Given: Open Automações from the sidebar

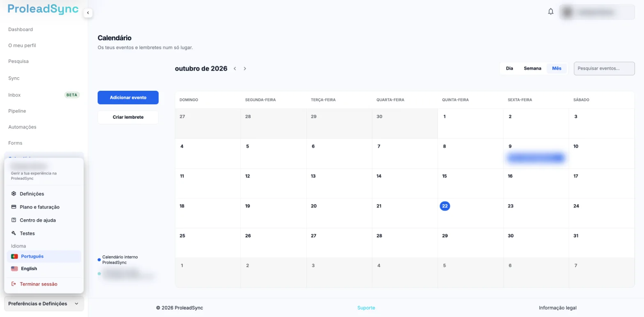Looking at the screenshot, I should pyautogui.click(x=22, y=127).
